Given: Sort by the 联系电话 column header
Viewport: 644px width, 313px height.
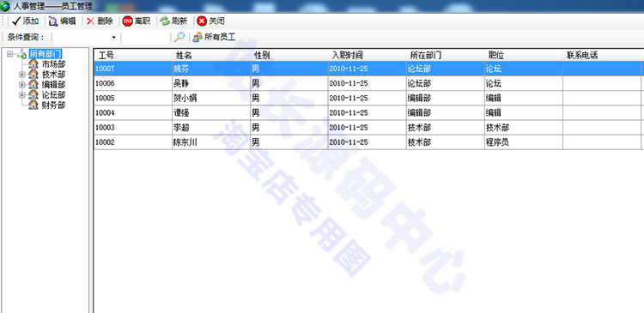Looking at the screenshot, I should tap(602, 56).
